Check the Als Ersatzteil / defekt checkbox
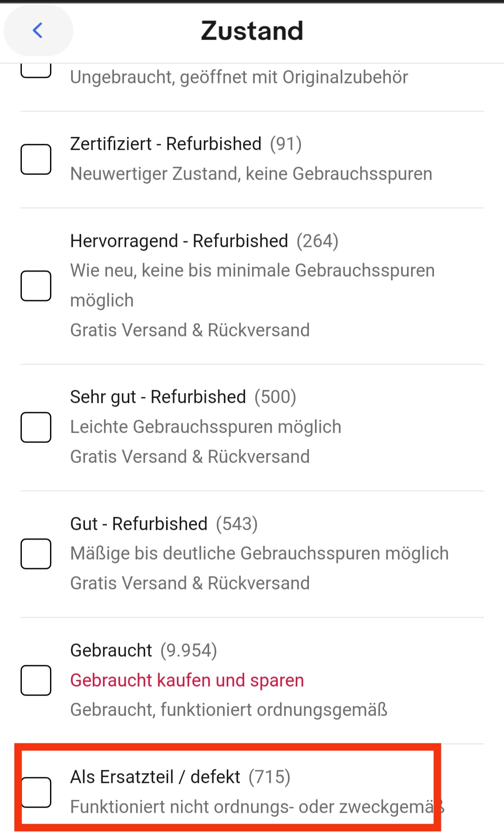The height and width of the screenshot is (839, 504). pos(36,792)
